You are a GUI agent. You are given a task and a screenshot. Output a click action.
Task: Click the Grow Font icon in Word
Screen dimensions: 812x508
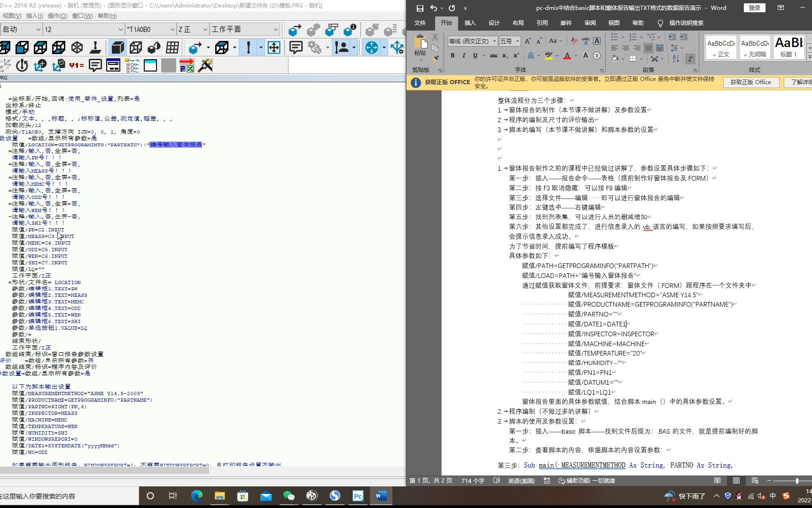528,41
